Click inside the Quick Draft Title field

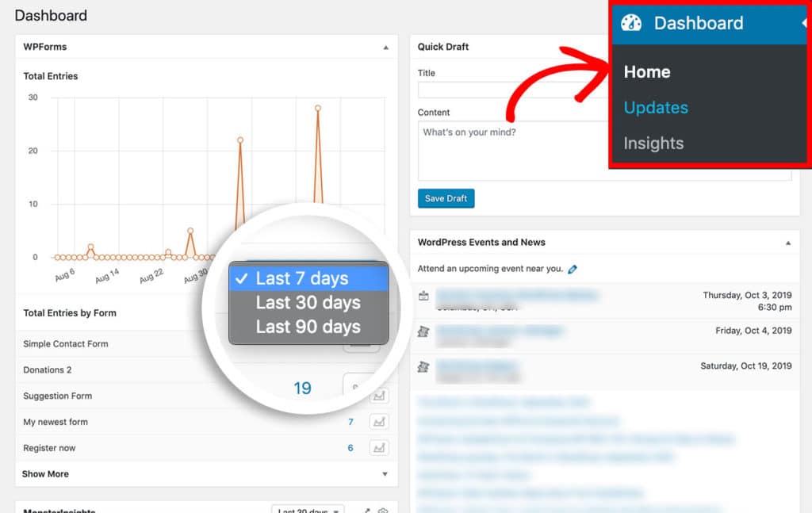click(x=476, y=89)
